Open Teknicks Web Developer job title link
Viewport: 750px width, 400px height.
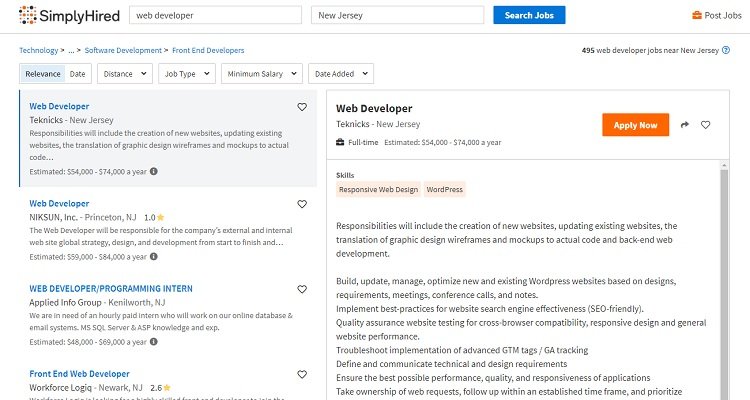coord(59,106)
